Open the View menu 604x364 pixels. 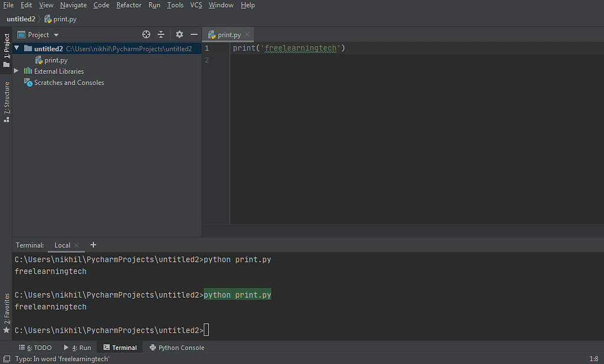pos(46,5)
